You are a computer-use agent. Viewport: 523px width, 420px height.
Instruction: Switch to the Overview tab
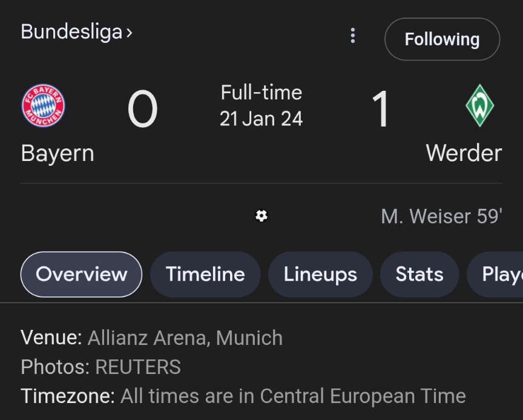(x=81, y=274)
